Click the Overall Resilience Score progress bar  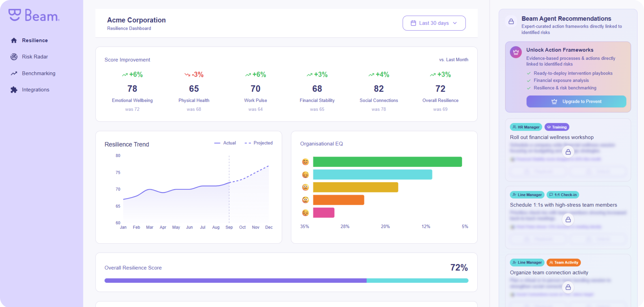click(286, 281)
